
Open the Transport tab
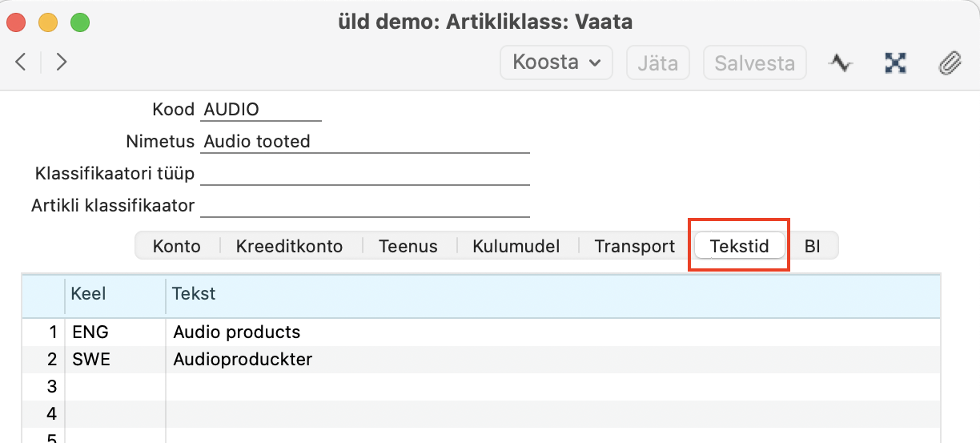pos(635,246)
